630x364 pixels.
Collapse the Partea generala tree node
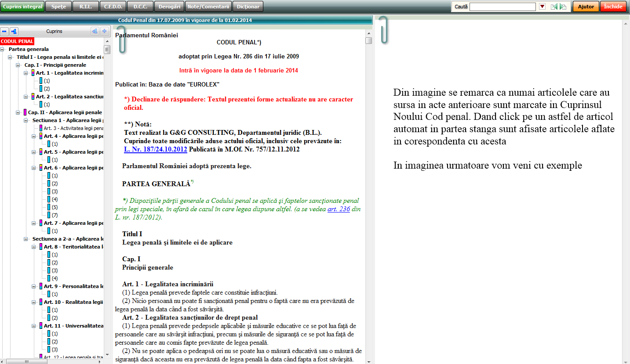[2, 49]
